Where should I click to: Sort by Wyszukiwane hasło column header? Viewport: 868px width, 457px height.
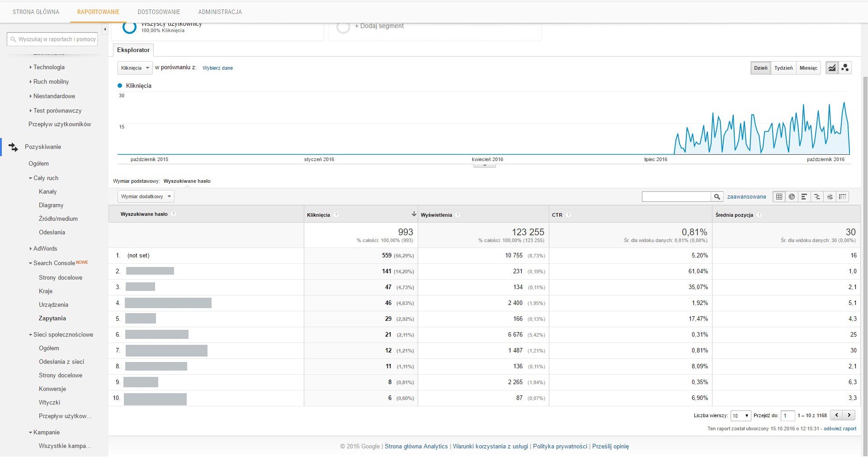click(144, 214)
